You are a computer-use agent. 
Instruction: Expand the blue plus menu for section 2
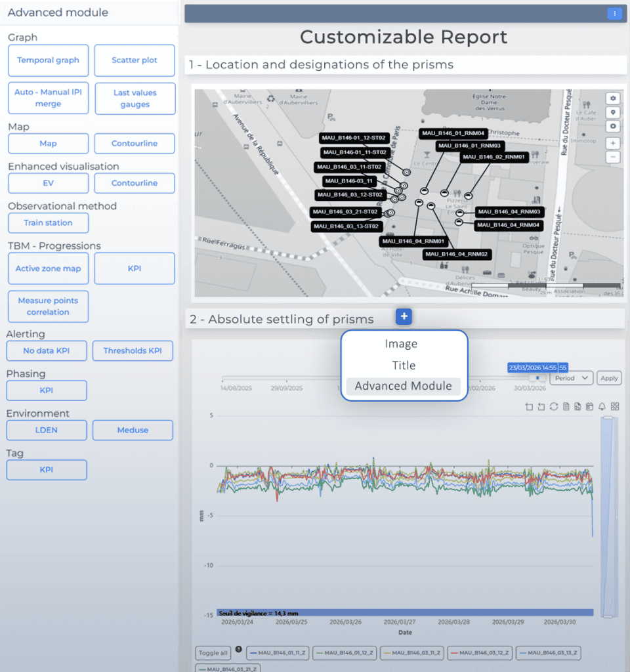(404, 316)
